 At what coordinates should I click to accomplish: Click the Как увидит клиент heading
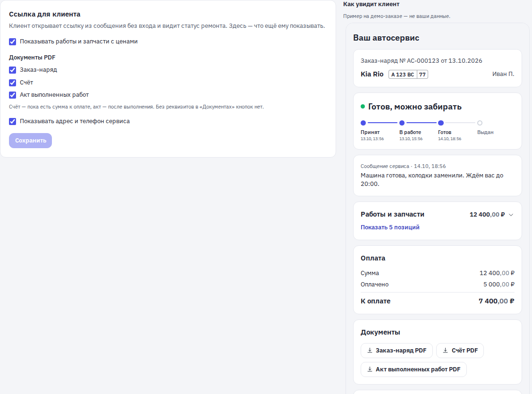point(371,4)
